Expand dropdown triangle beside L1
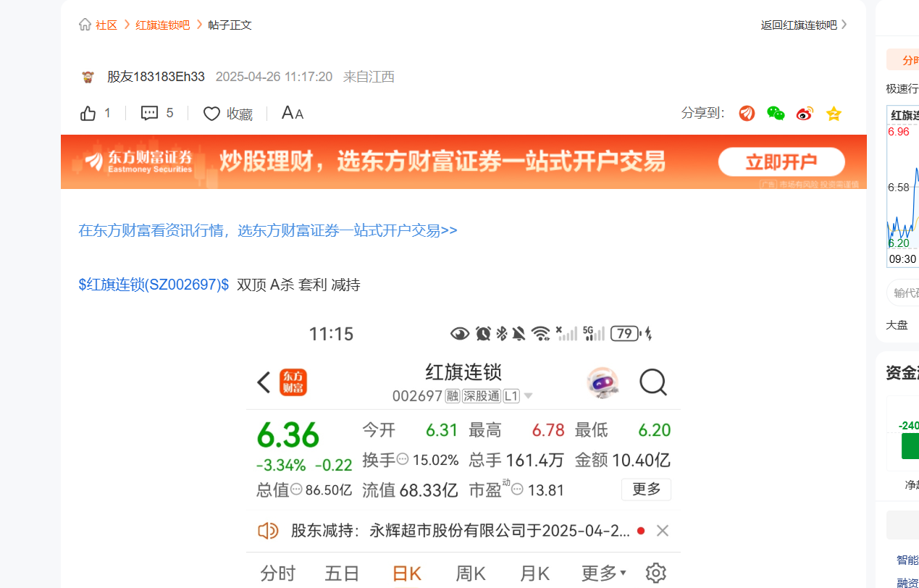 (528, 396)
